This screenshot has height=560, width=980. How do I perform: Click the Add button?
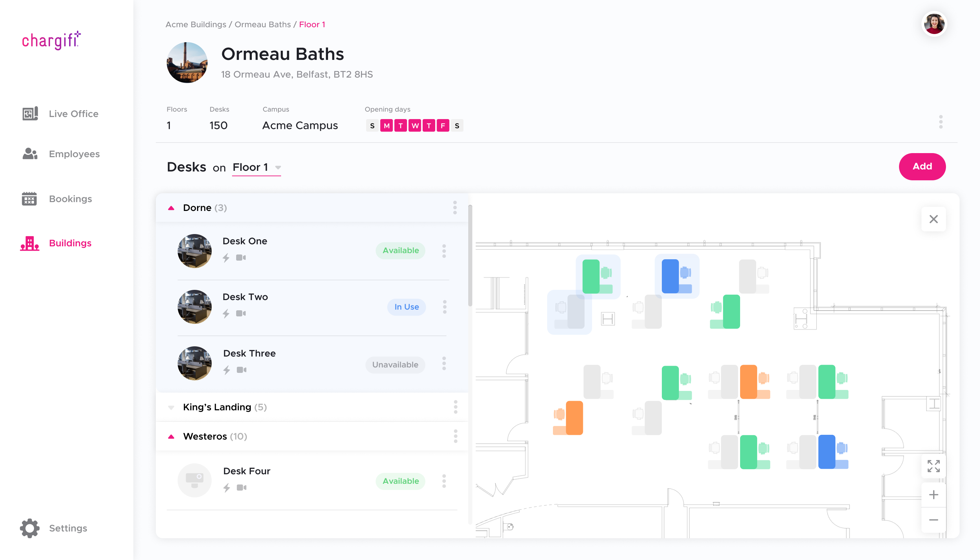pyautogui.click(x=922, y=167)
